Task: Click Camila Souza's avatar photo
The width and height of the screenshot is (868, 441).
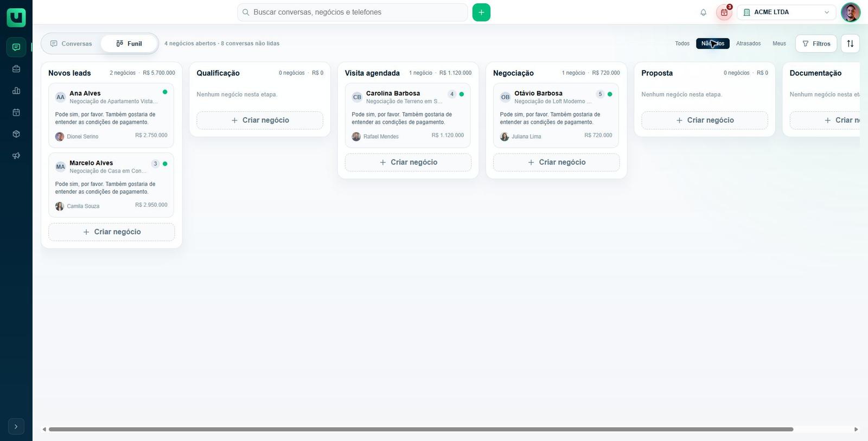Action: point(60,206)
